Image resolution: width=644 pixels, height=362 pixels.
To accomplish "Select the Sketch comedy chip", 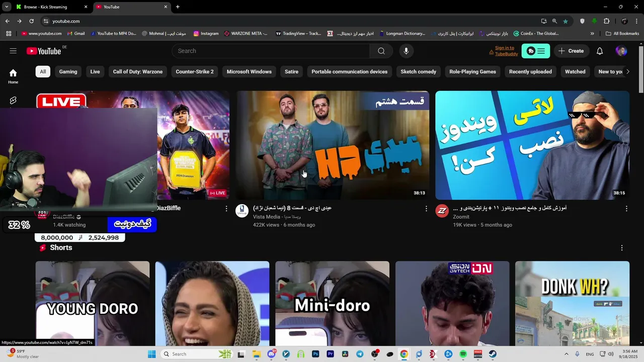I will coord(418,71).
